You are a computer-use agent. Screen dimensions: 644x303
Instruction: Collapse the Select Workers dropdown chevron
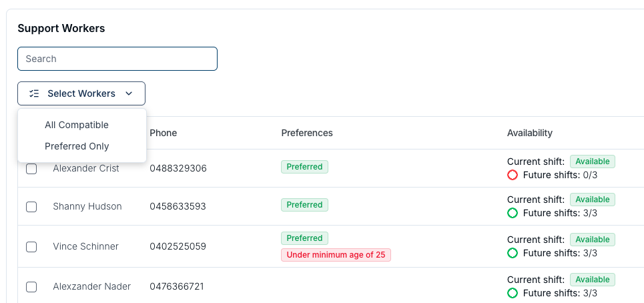coord(129,93)
